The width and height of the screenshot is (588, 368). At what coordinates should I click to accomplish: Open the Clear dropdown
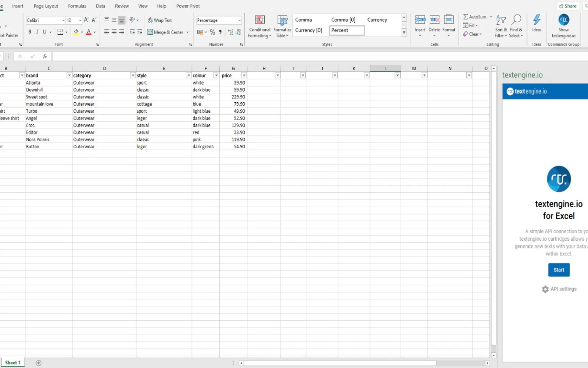click(x=473, y=34)
